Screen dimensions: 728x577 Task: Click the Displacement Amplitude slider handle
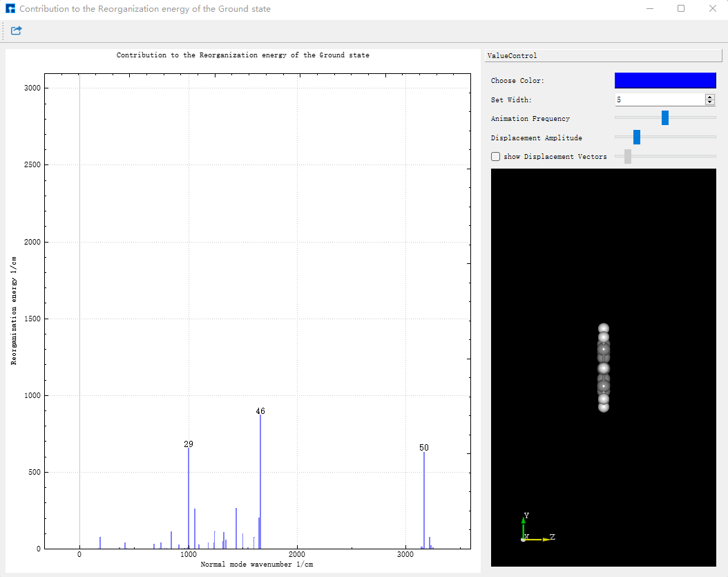[637, 137]
